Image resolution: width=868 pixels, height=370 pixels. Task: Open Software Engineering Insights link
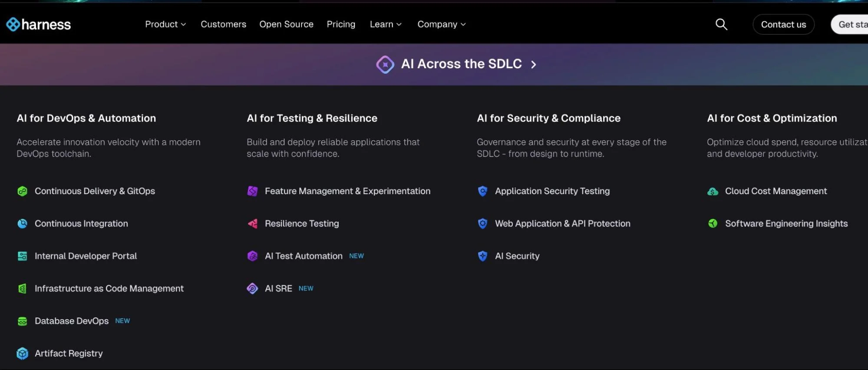click(x=786, y=224)
